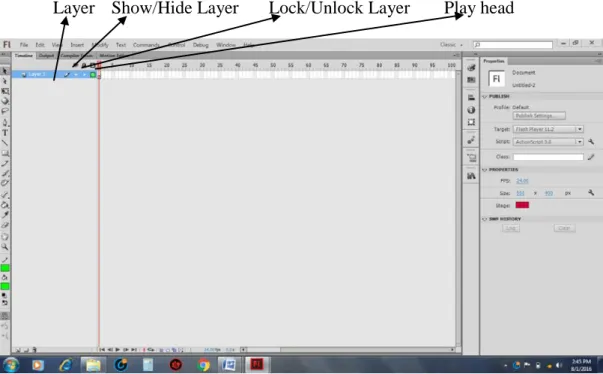Image resolution: width=603 pixels, height=374 pixels.
Task: Collapse the SWF HISTORY section
Action: tap(485, 219)
